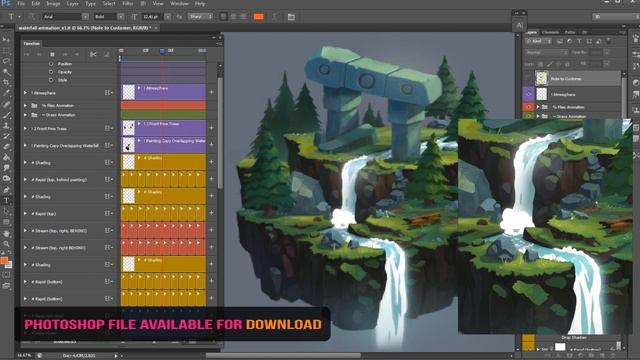Open the layer blend mode dropdown

point(547,53)
